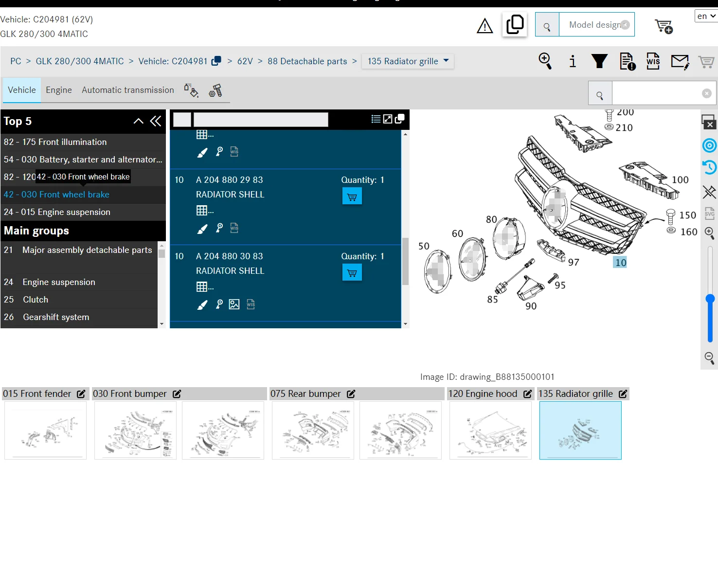Open the shopping cart in the toolbar

706,62
